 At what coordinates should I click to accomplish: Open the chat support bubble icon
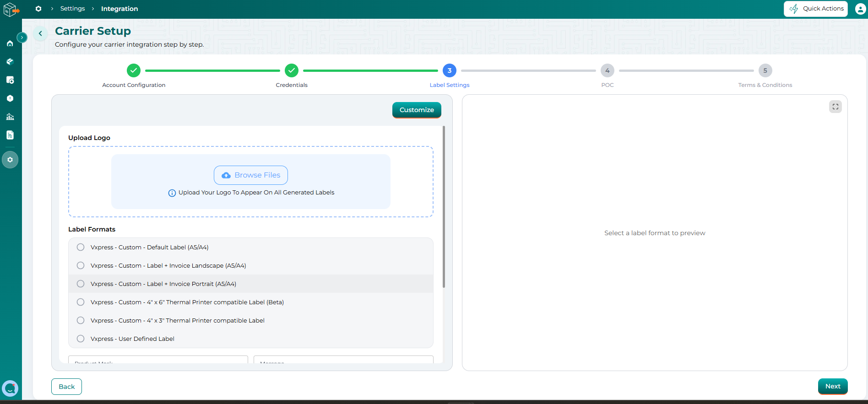click(x=10, y=388)
